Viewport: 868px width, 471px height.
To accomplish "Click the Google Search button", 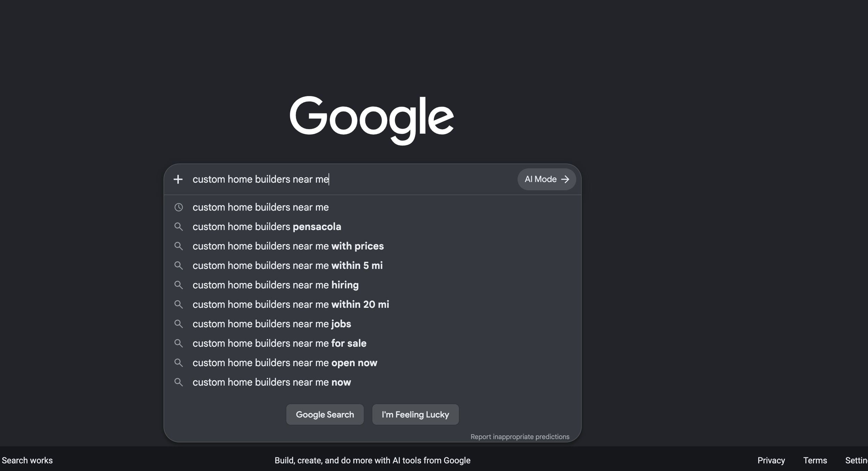I will tap(325, 414).
